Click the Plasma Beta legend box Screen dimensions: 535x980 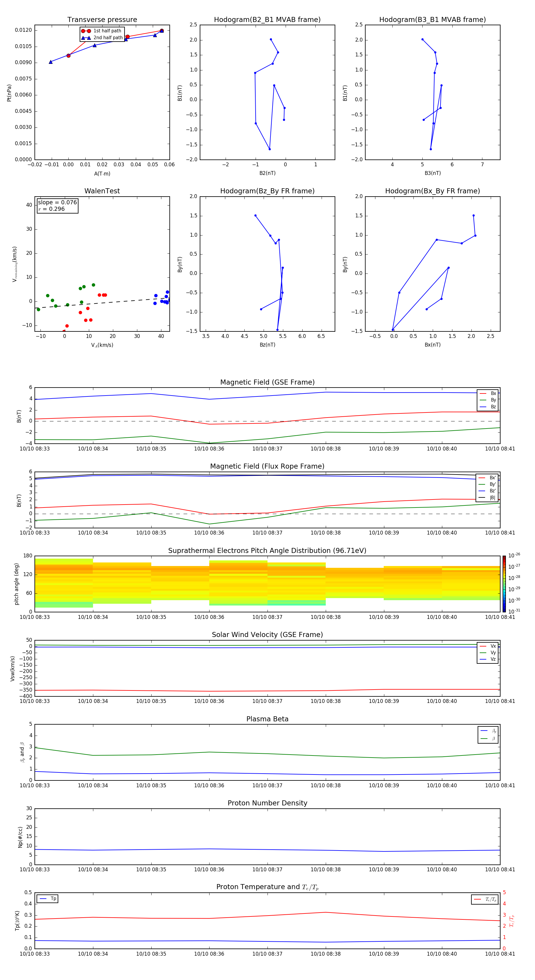coord(488,735)
